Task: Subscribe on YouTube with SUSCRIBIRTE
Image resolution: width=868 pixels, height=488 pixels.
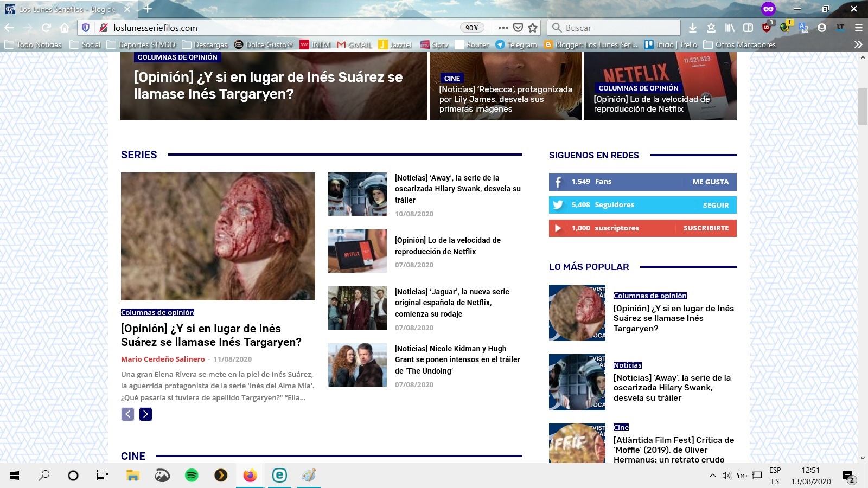Action: pos(706,228)
